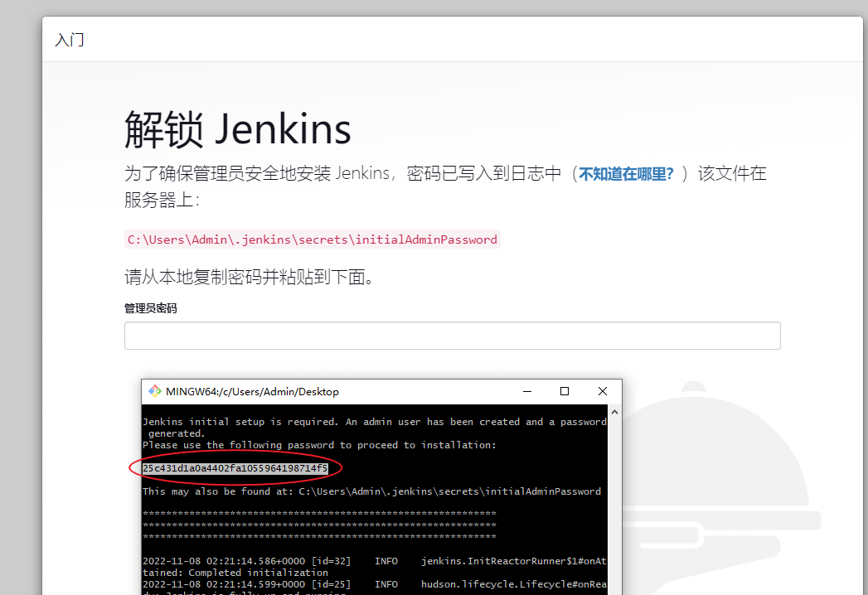Maximize the MINGW64 terminal window
Screen dimensions: 868x595
click(x=565, y=391)
